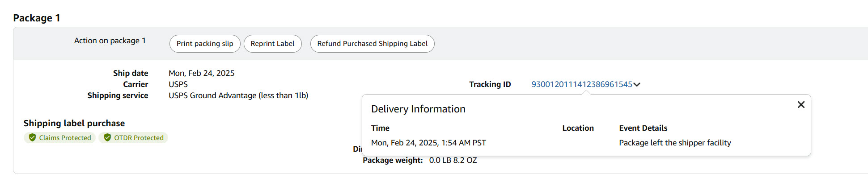Collapse the tracking ID chevron arrow
Screen dimensions: 868x178
(637, 84)
